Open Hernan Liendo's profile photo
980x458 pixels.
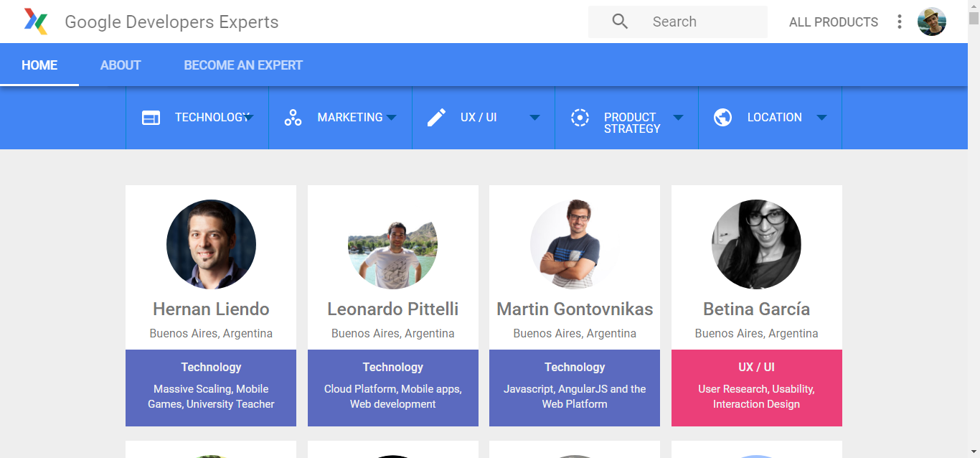(x=211, y=244)
